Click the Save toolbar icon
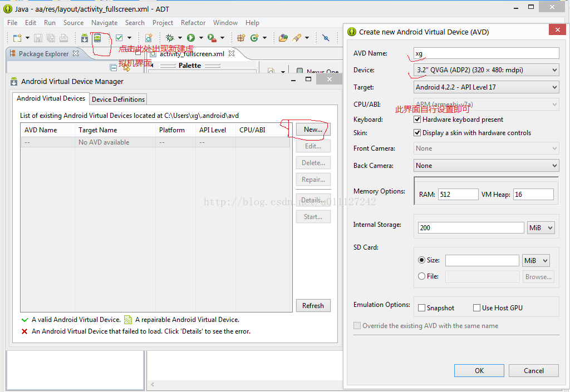Image resolution: width=570 pixels, height=392 pixels. click(x=38, y=38)
